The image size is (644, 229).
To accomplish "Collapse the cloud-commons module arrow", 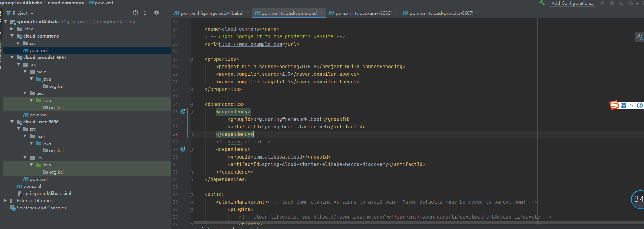I will (12, 36).
